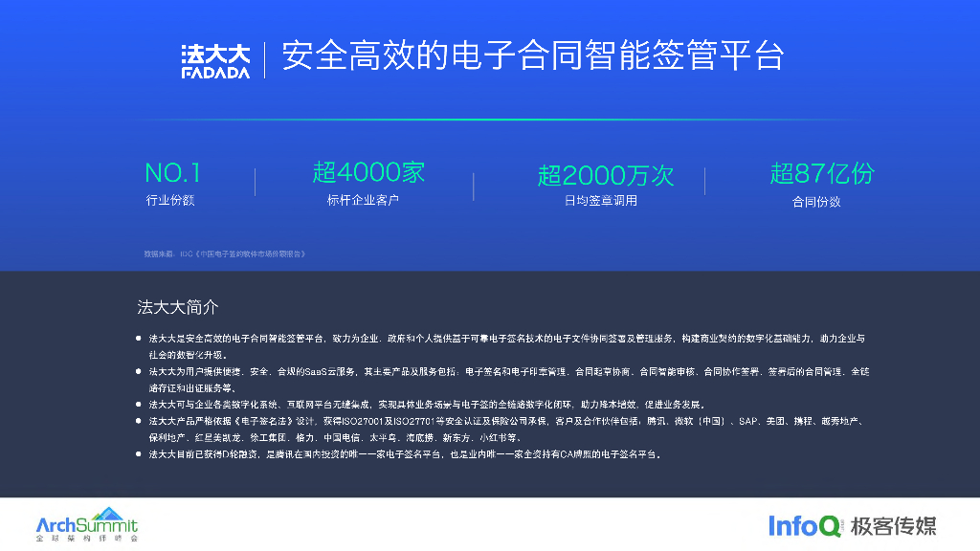The width and height of the screenshot is (980, 551).
Task: Click the 超87亿份 statistic
Action: click(822, 174)
